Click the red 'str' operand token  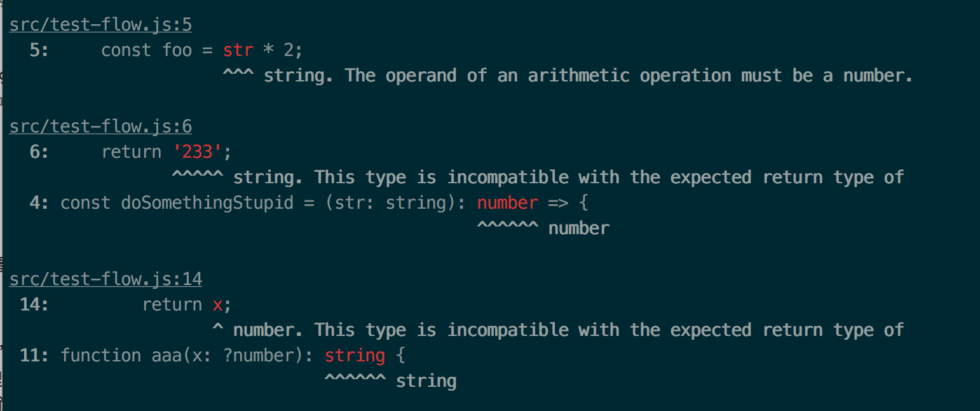pyautogui.click(x=238, y=50)
